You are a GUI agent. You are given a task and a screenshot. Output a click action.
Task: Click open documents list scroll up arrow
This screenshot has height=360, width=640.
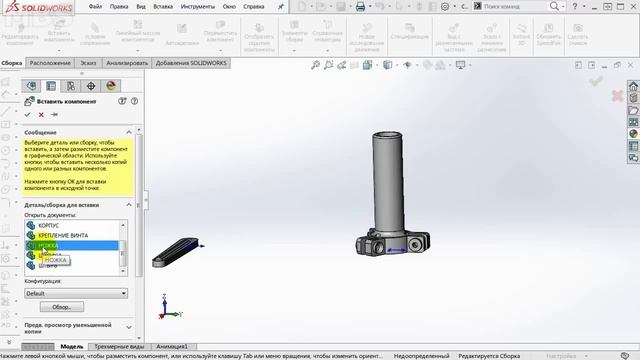click(x=123, y=225)
